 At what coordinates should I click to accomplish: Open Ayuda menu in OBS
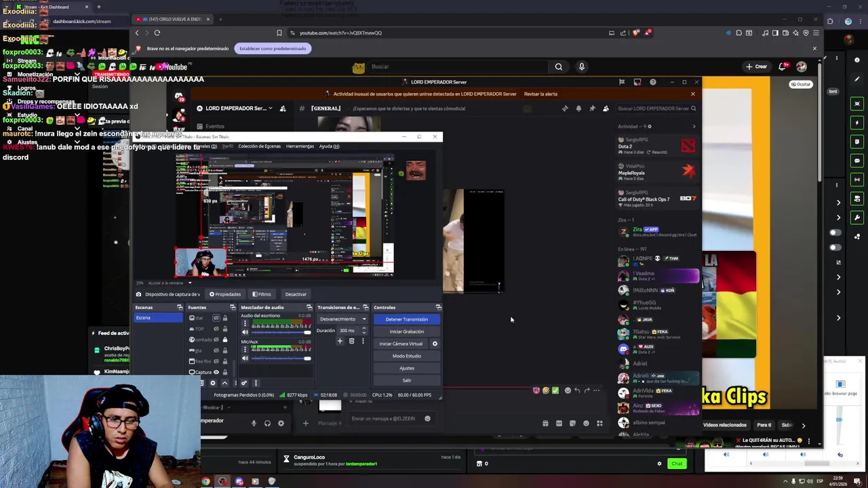point(329,146)
